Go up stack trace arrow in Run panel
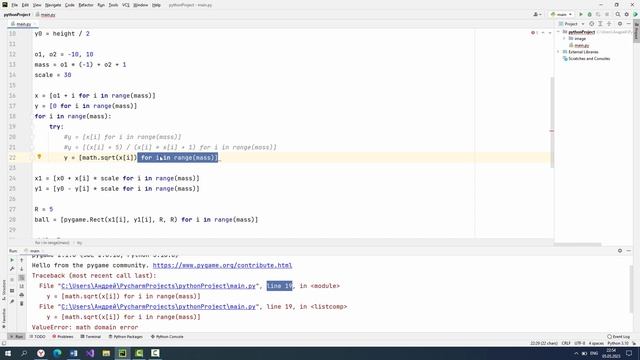Screen dimensions: 640x360 coord(22,260)
